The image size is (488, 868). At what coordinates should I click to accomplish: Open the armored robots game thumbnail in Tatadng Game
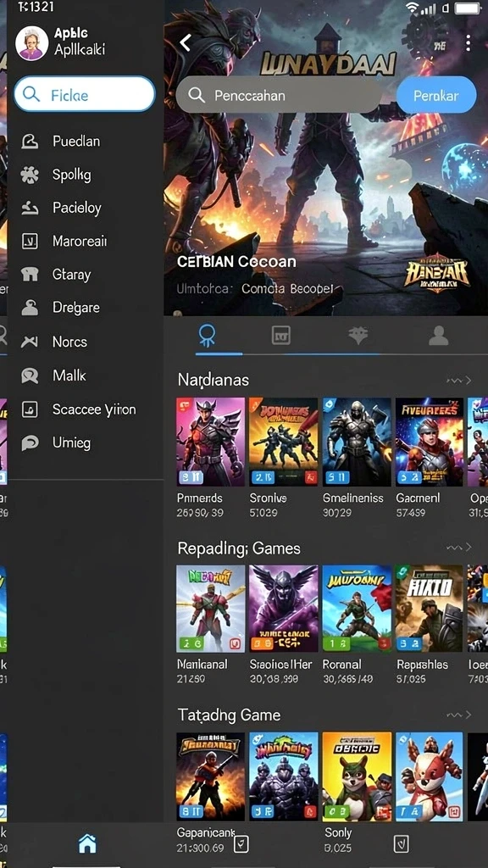283,776
